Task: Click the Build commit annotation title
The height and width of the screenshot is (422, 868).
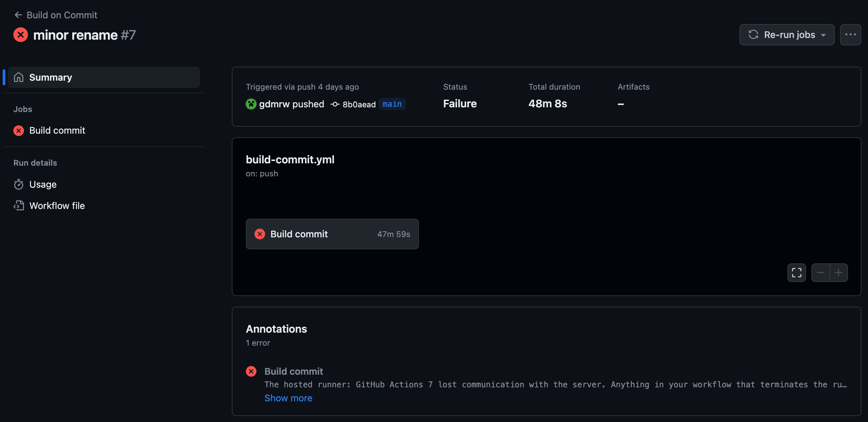Action: [x=293, y=371]
